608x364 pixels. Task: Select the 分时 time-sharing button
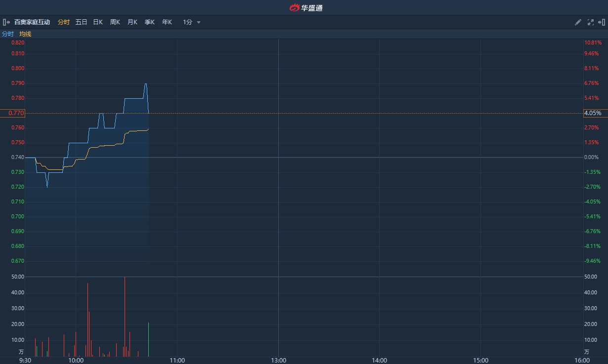[x=64, y=22]
